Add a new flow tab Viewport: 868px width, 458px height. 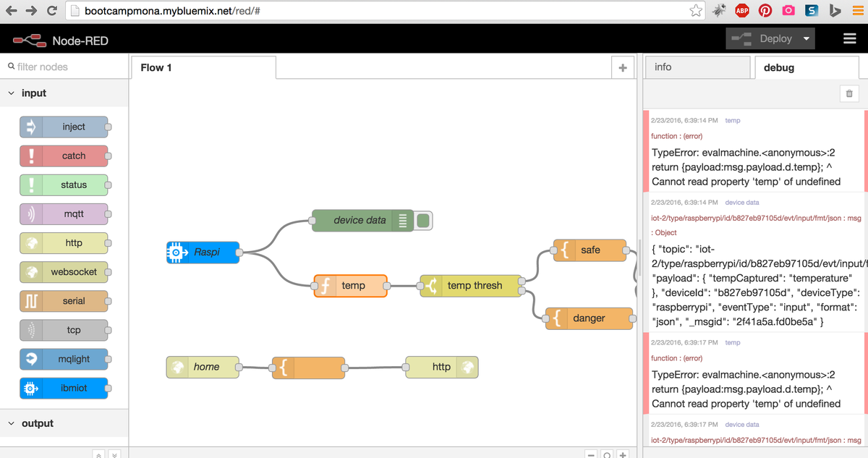(x=622, y=67)
